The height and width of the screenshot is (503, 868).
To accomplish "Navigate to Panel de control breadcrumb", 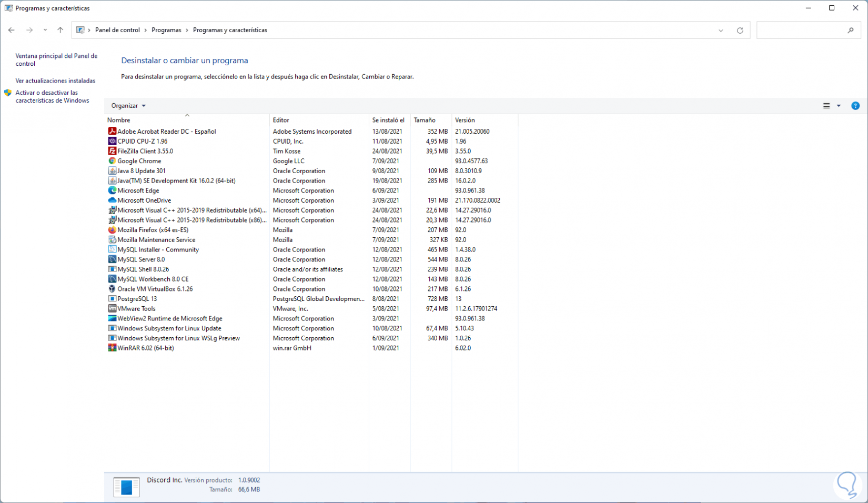I will [x=117, y=30].
